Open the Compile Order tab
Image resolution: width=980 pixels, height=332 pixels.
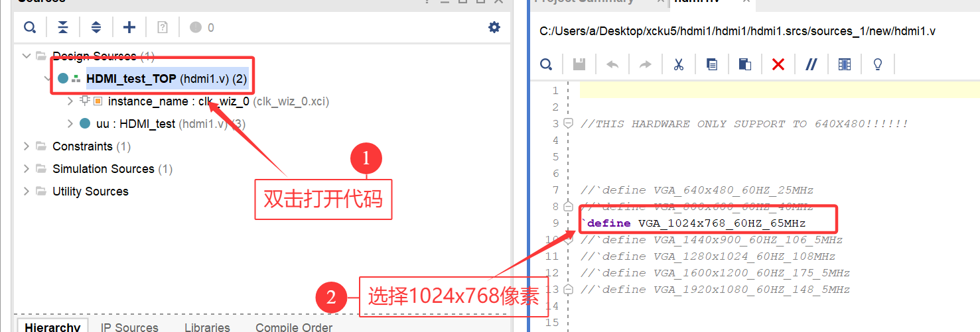pyautogui.click(x=294, y=327)
